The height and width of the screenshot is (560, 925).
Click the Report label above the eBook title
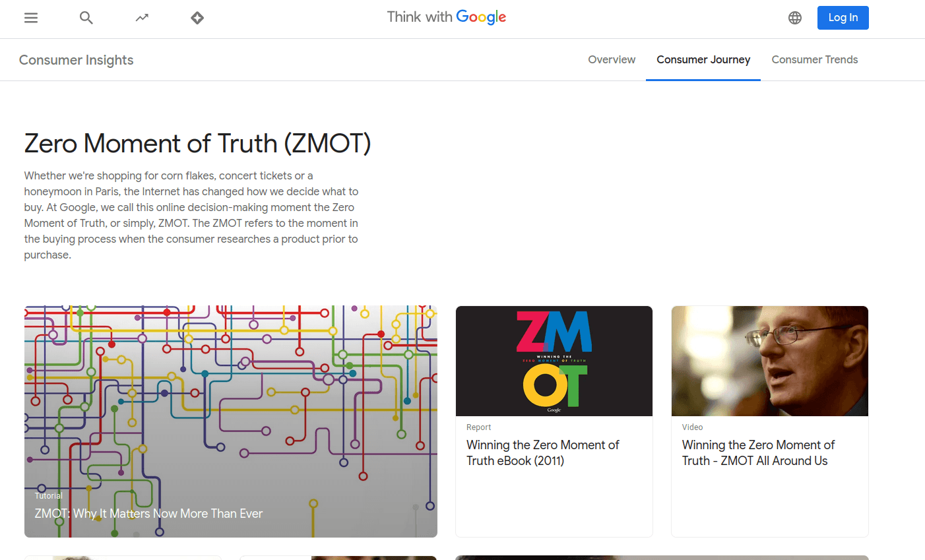pyautogui.click(x=478, y=427)
